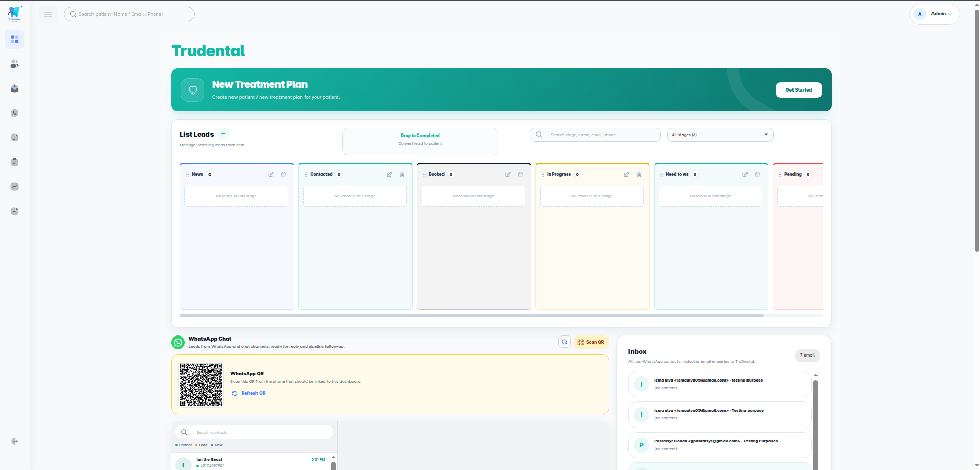980x470 pixels.
Task: Edit the In Progress stage
Action: coord(627,174)
